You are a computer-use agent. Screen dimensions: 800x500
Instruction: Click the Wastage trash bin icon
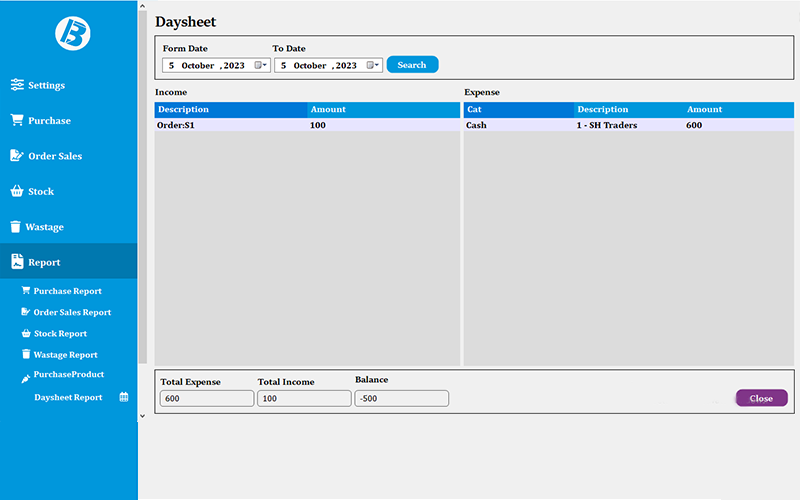point(16,227)
